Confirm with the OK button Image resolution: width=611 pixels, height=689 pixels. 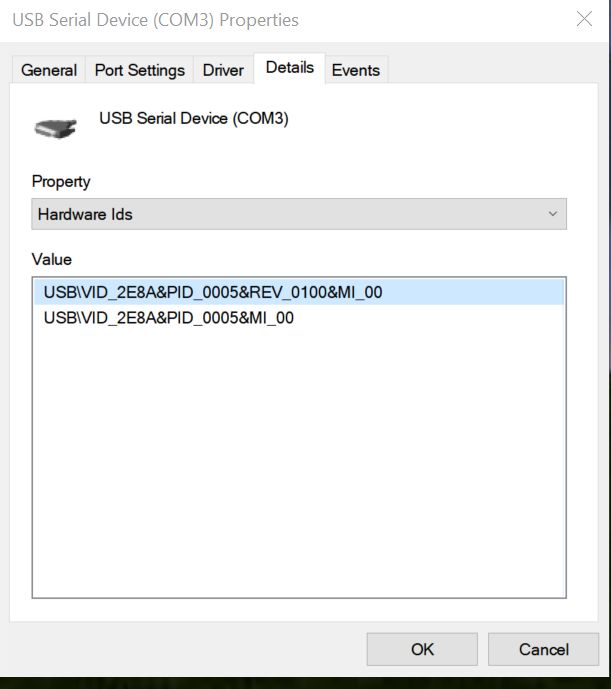[x=422, y=649]
